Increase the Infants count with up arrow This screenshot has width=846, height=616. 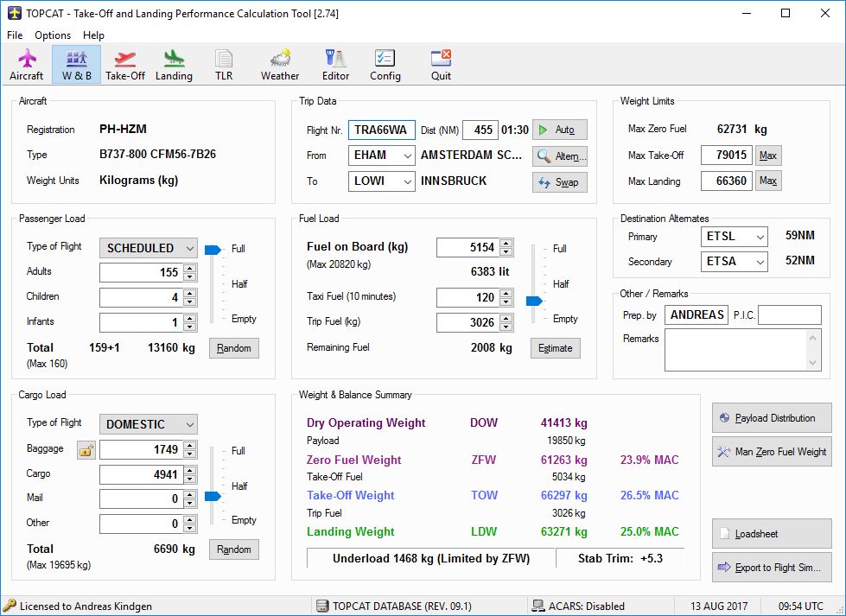click(x=189, y=318)
